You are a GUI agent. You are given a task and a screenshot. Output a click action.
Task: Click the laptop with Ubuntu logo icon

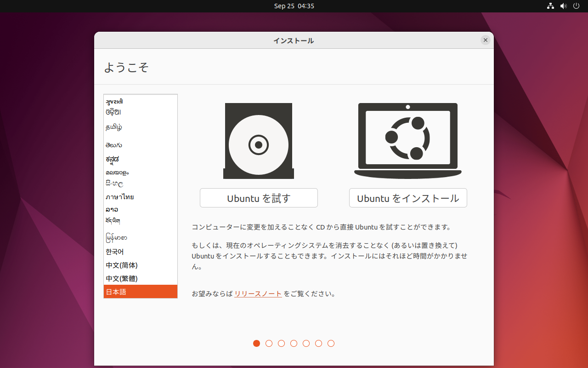coord(407,140)
